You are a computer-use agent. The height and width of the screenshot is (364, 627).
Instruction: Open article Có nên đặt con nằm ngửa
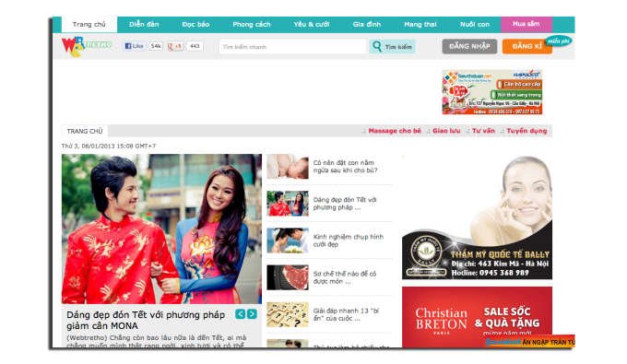point(345,166)
